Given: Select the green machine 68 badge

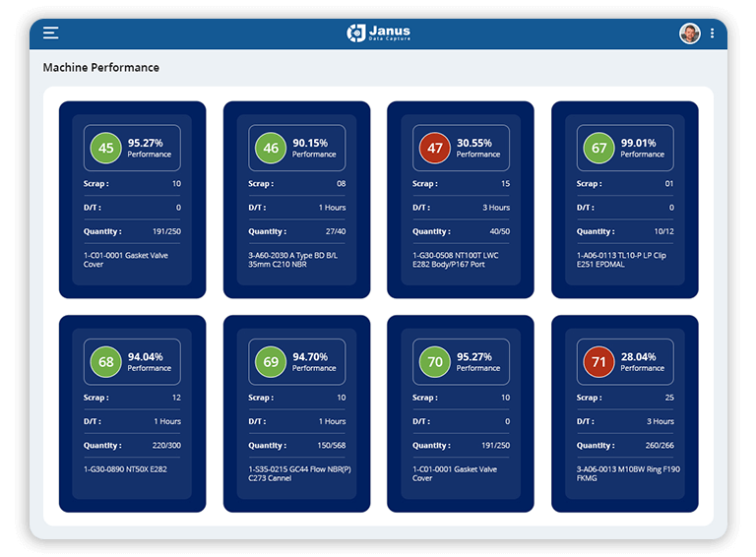Looking at the screenshot, I should click(x=106, y=362).
